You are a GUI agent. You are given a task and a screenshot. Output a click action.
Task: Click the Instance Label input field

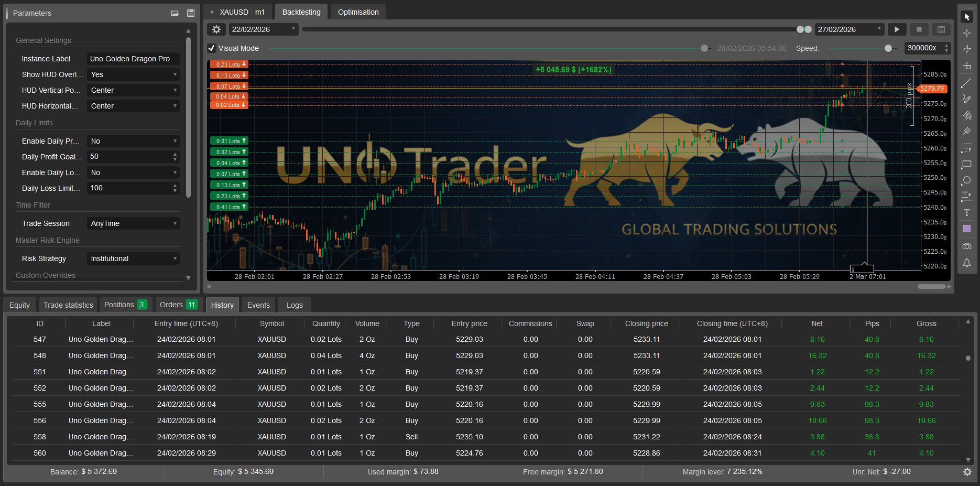point(133,59)
